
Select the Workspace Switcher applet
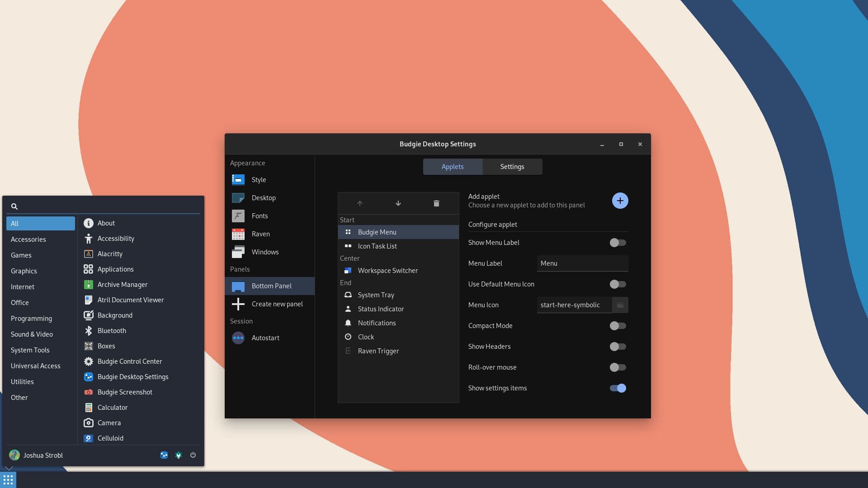[x=388, y=270]
